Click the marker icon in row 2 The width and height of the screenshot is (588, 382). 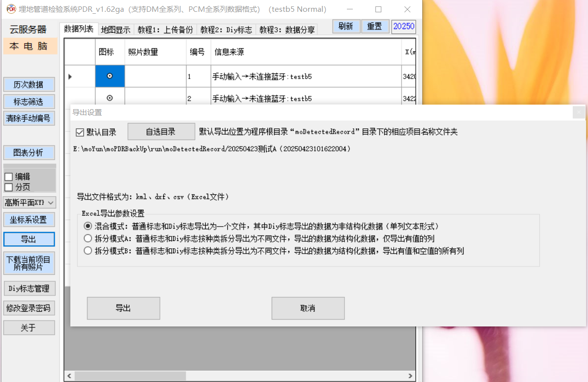[x=110, y=98]
